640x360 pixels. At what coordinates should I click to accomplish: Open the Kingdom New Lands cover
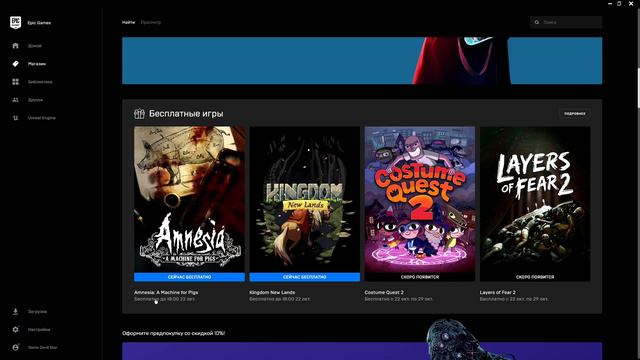pyautogui.click(x=304, y=204)
